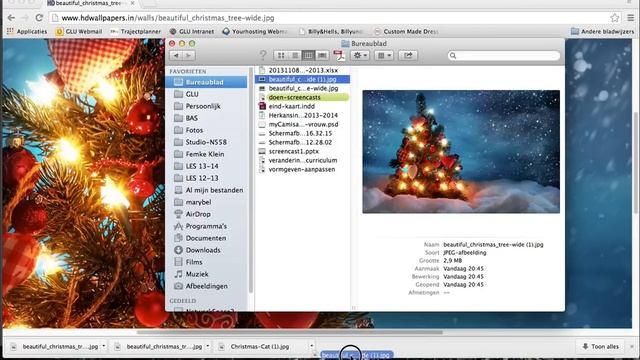Close the beautiful_christmas_tree browser tab
The image size is (640, 360).
point(132,3)
